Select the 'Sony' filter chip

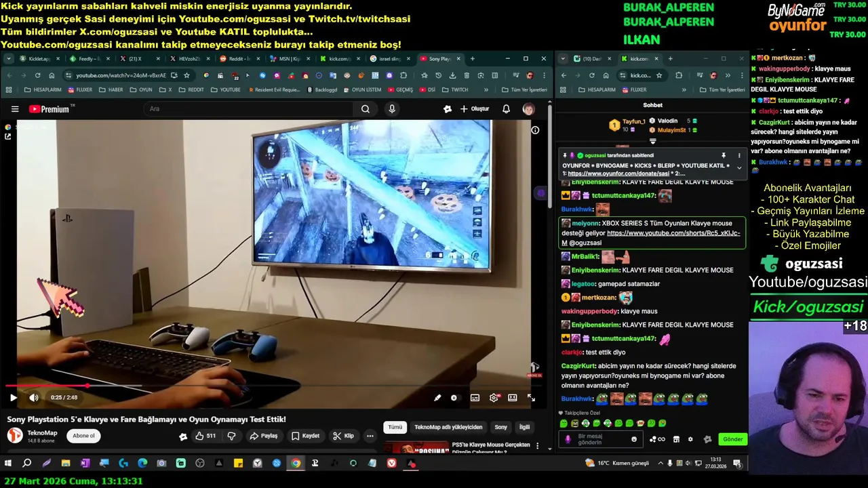pyautogui.click(x=500, y=427)
